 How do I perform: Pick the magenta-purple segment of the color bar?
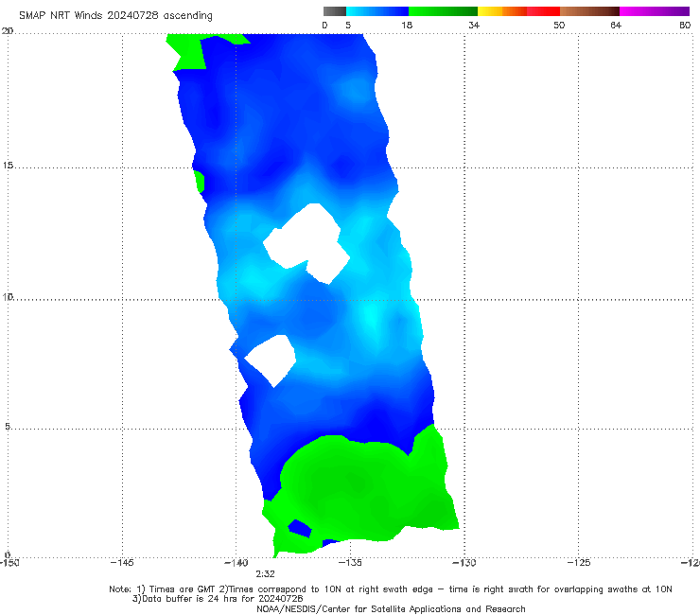(x=655, y=11)
